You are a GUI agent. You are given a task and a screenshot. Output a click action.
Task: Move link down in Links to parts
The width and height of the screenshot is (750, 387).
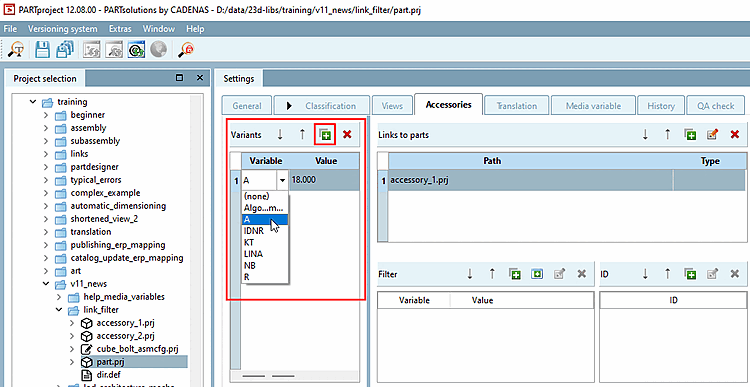[645, 135]
